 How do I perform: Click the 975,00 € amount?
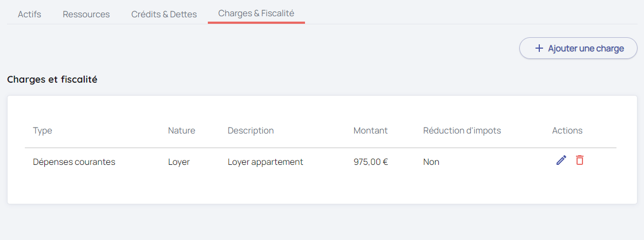pyautogui.click(x=371, y=162)
